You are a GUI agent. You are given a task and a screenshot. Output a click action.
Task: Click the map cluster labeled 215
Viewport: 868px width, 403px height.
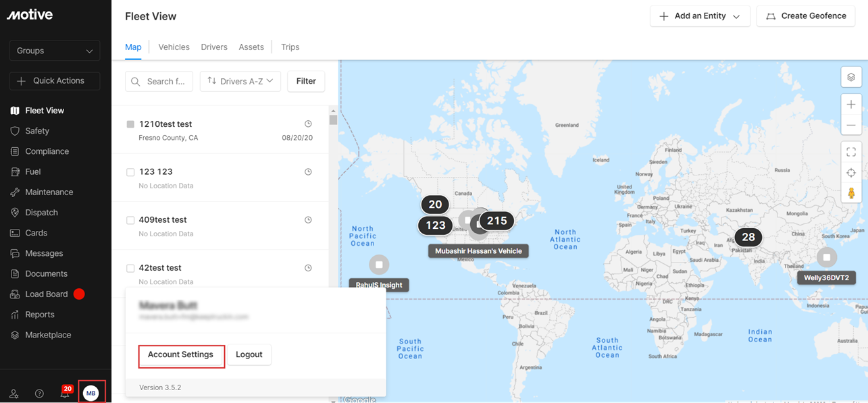point(496,221)
